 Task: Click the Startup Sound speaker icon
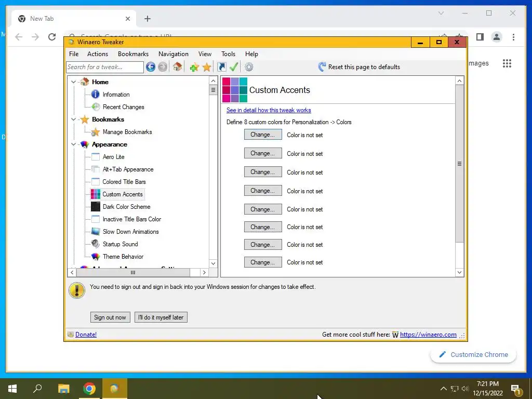tap(96, 244)
